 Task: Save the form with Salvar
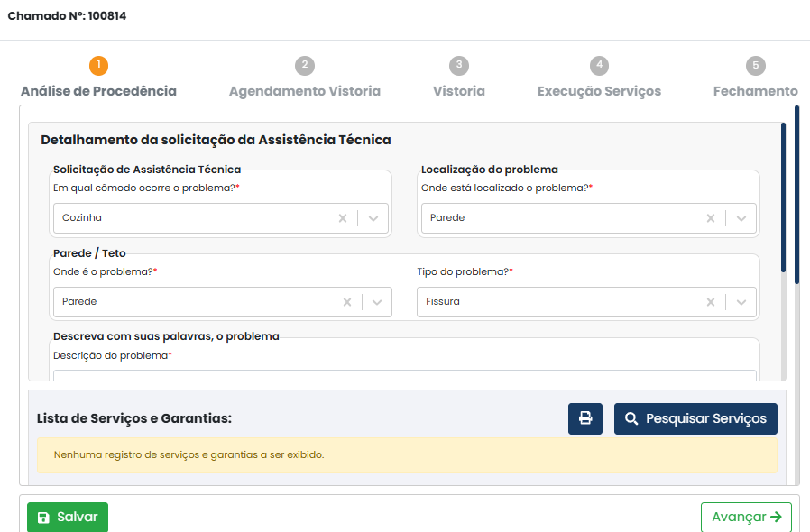[x=68, y=517]
